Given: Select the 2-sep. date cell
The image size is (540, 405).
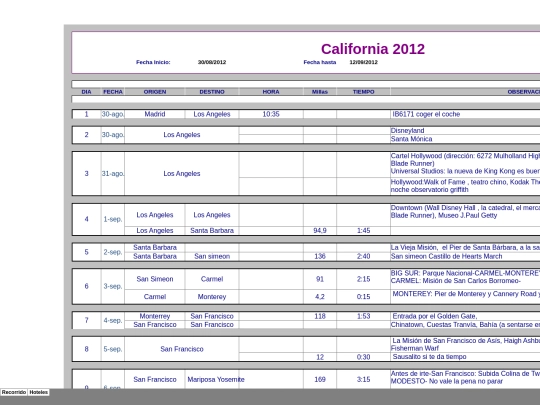Looking at the screenshot, I should [x=113, y=252].
